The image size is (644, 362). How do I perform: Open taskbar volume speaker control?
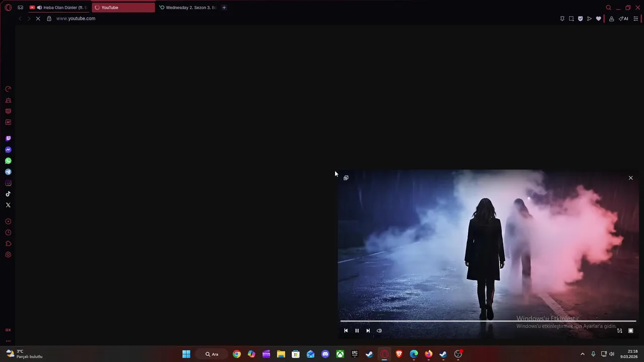[612, 354]
